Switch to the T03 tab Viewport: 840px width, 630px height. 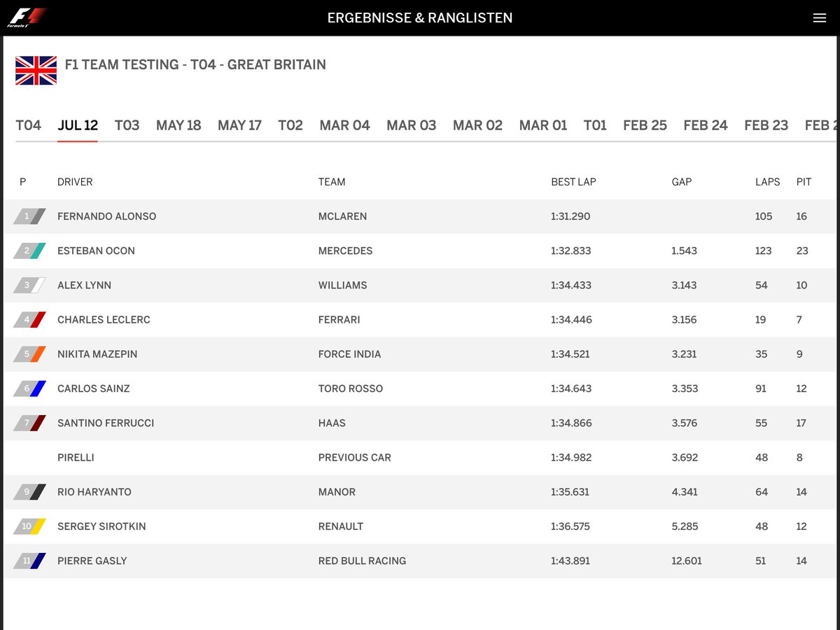click(x=127, y=125)
